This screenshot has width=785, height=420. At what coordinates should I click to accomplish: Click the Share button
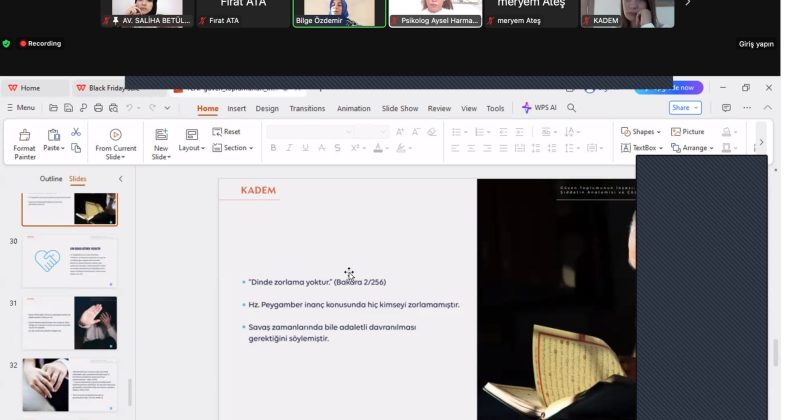point(685,108)
